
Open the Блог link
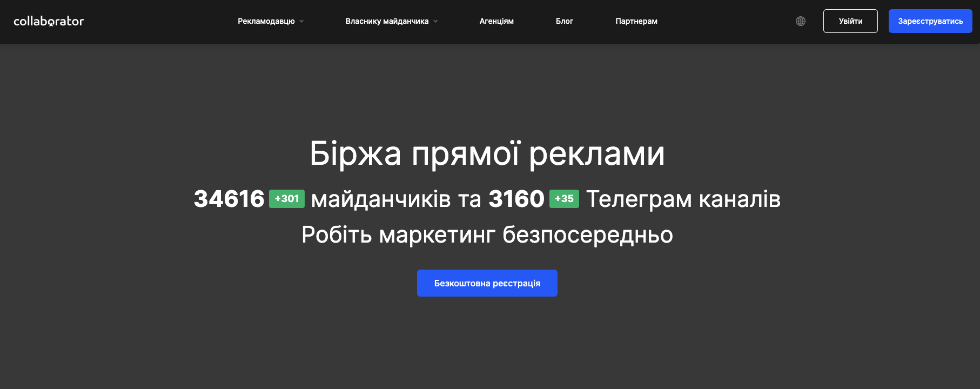(565, 21)
